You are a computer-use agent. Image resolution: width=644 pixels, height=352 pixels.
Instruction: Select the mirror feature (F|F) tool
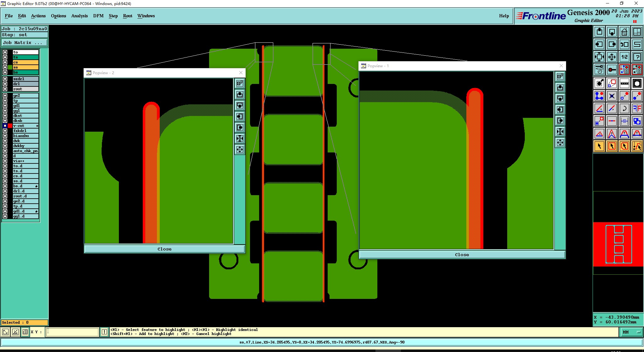637,109
